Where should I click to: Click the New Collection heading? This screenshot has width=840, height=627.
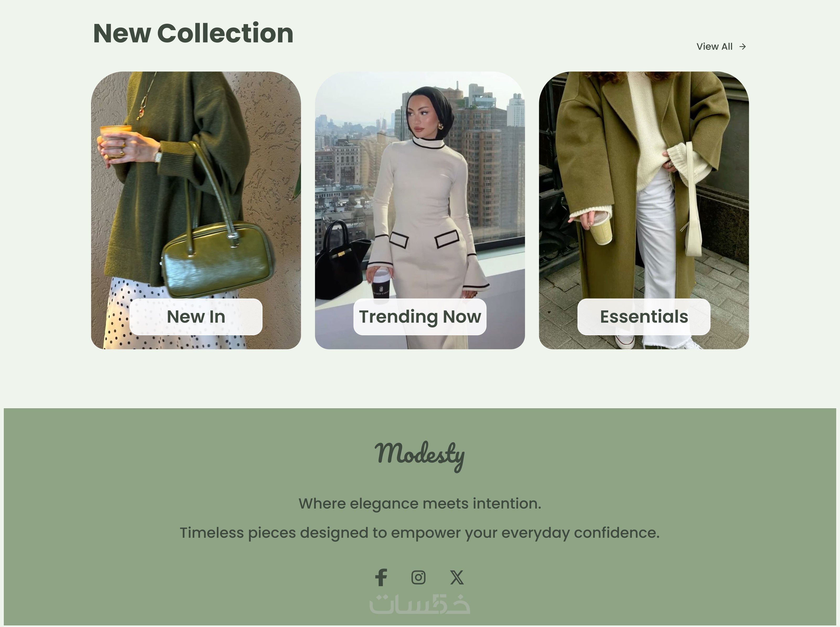point(193,33)
